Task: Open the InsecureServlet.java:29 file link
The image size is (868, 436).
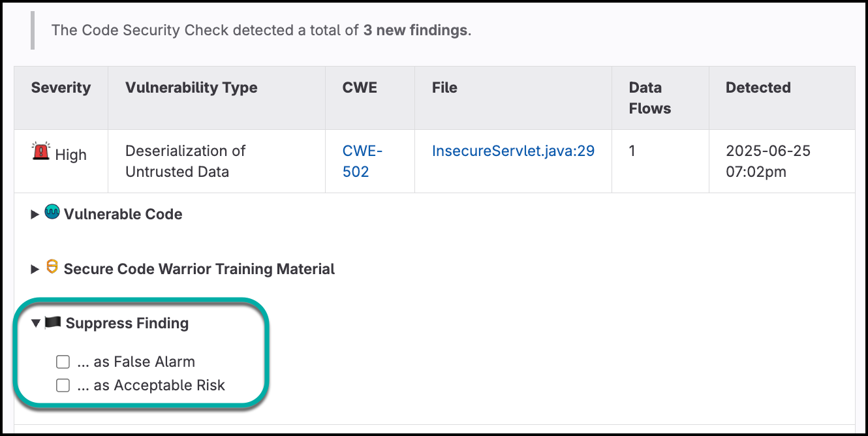Action: (x=513, y=151)
